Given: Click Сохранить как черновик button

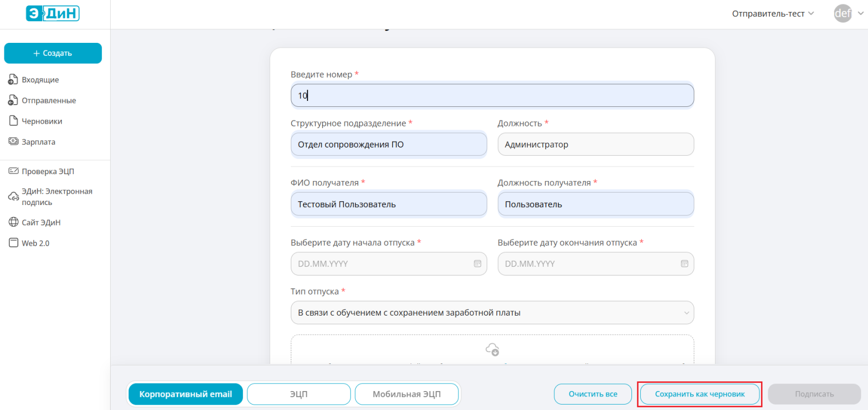Looking at the screenshot, I should click(x=699, y=394).
